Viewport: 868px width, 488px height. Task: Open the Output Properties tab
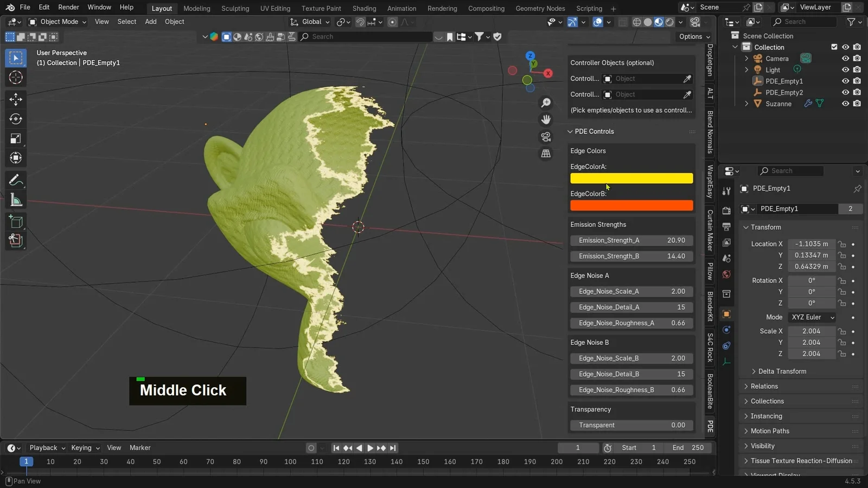coord(726,227)
